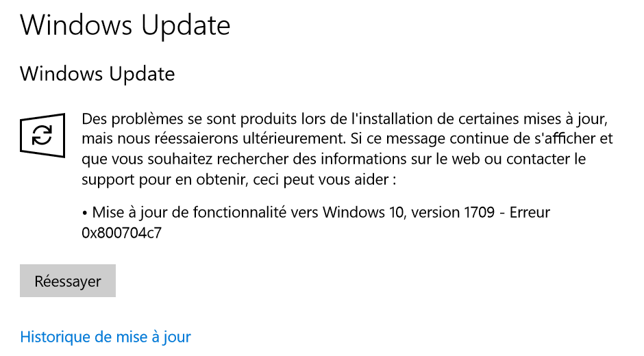Open the Historique de mise à jour link
The image size is (644, 356).
click(x=106, y=337)
